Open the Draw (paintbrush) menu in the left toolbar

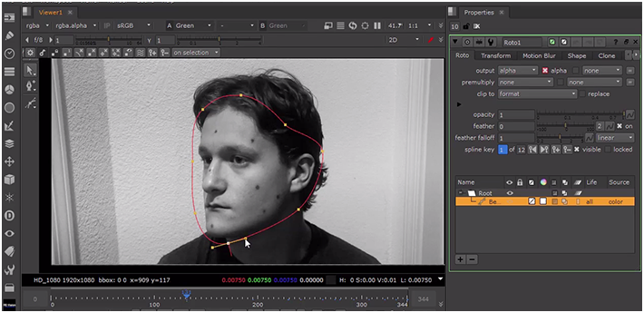9,35
